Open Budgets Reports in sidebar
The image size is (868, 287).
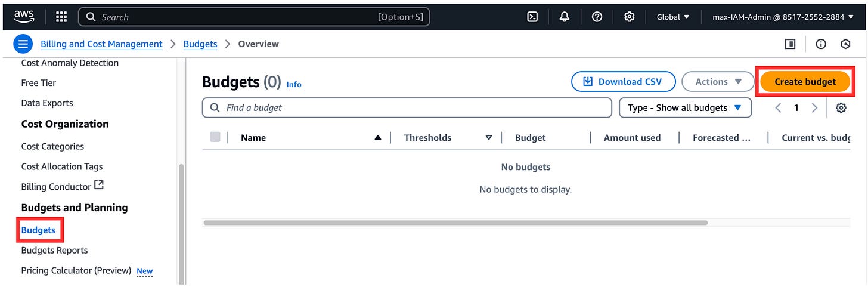54,251
